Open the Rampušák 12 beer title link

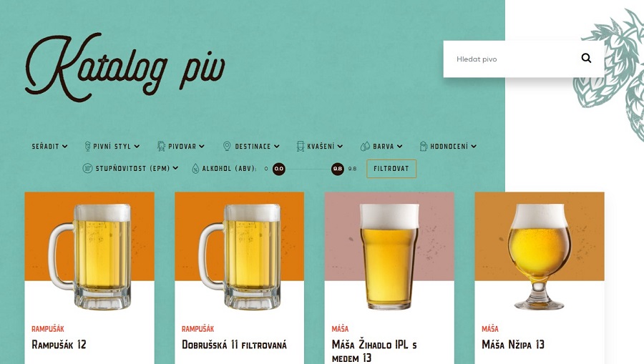(59, 345)
